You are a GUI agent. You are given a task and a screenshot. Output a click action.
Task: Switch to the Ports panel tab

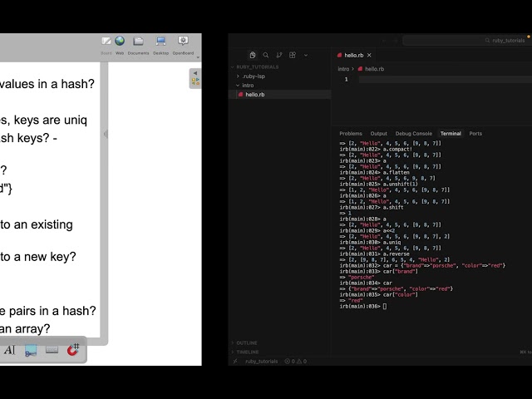click(475, 133)
